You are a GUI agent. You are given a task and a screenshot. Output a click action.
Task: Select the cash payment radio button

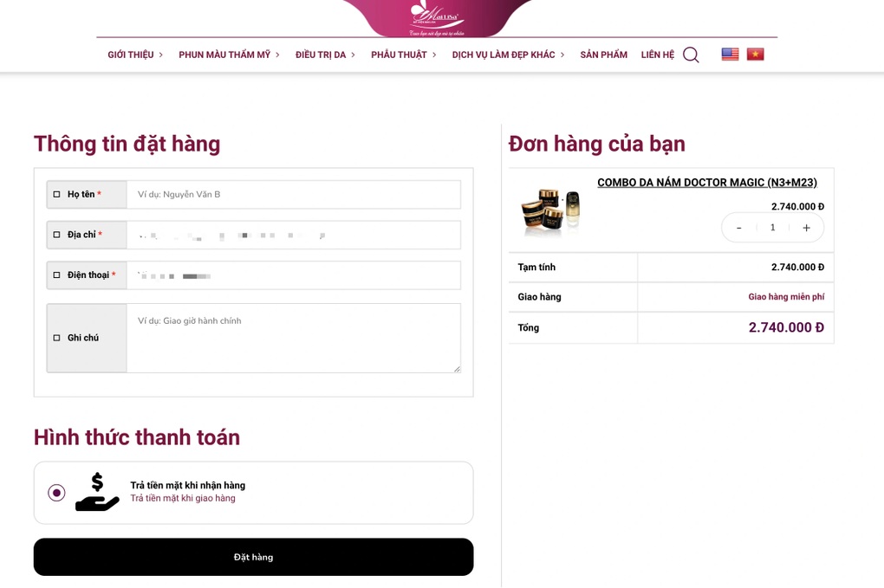[x=56, y=492]
